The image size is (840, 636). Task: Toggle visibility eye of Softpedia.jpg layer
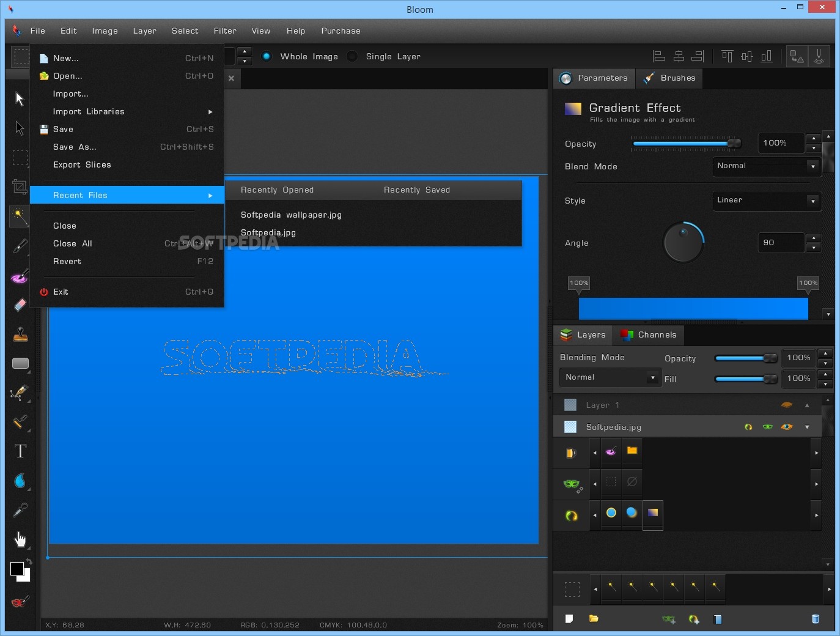[x=787, y=427]
